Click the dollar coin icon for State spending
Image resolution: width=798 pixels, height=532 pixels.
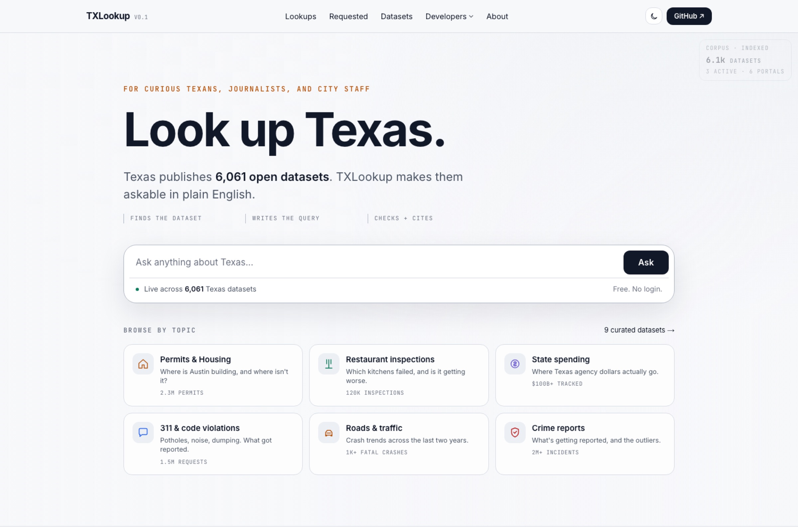click(x=515, y=364)
